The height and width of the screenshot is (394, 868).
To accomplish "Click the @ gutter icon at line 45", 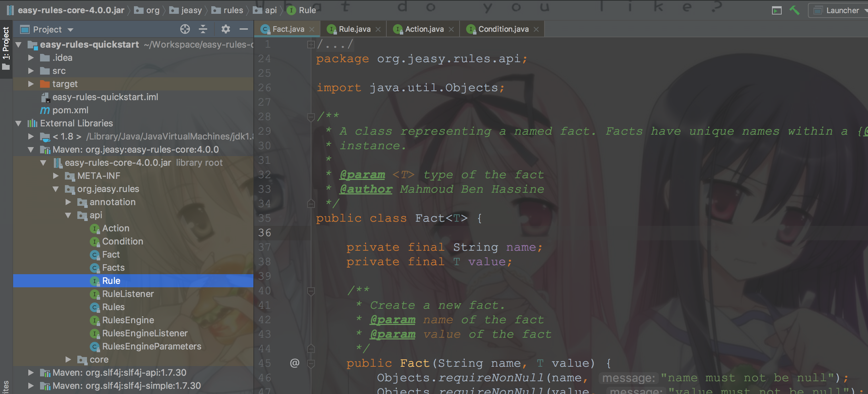I will coord(295,363).
